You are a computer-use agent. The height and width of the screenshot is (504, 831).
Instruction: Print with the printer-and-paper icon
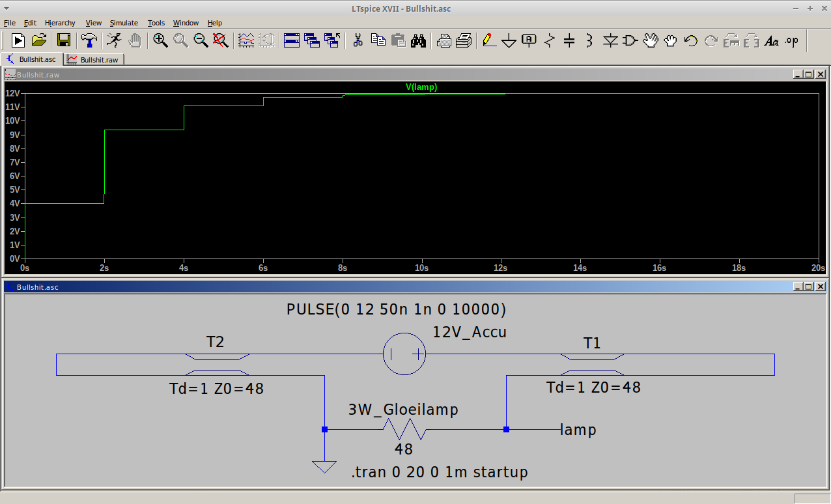pos(464,40)
